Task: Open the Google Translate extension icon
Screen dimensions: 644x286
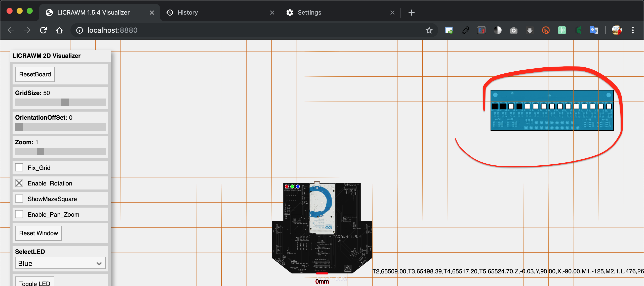Action: tap(594, 30)
